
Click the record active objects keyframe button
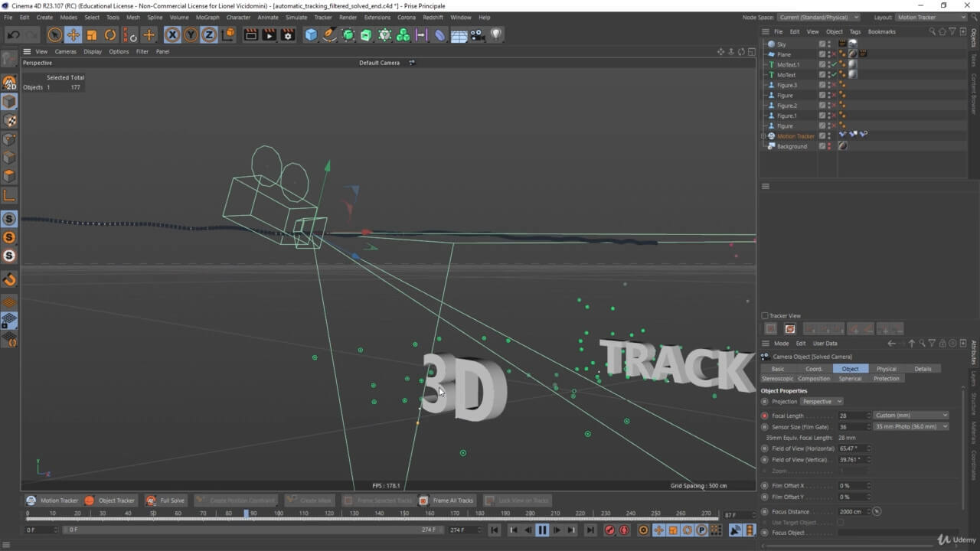click(x=609, y=530)
